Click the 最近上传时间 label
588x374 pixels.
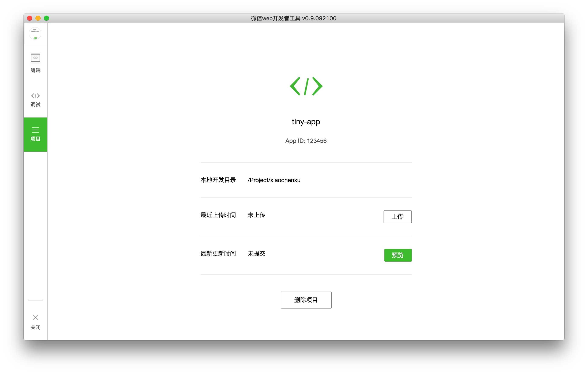tap(218, 215)
